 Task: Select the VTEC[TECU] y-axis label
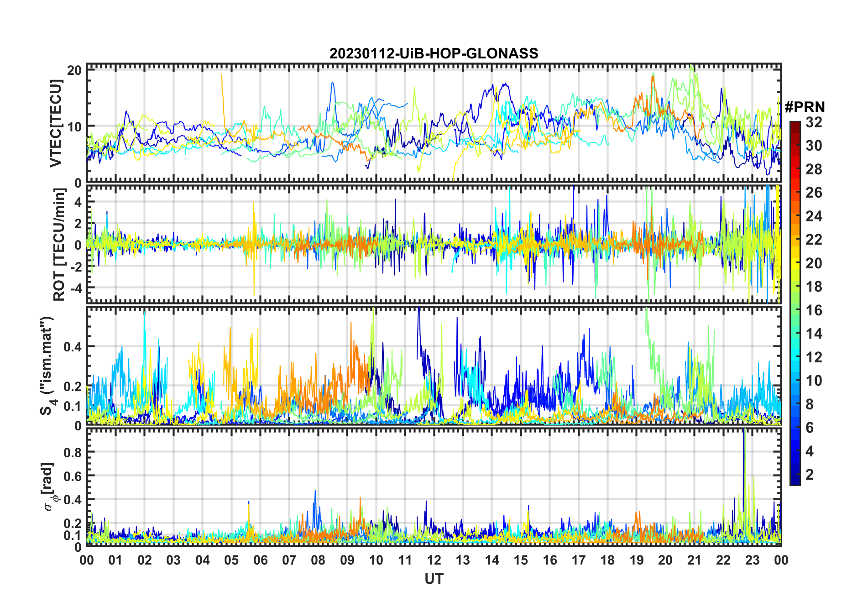click(x=56, y=123)
